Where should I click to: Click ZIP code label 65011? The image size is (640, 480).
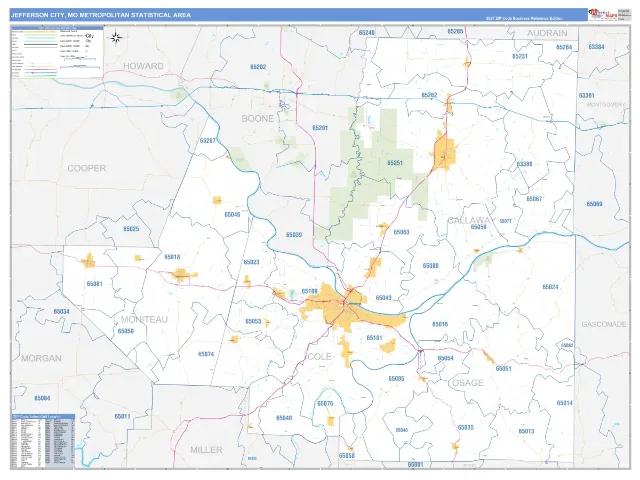(x=122, y=417)
